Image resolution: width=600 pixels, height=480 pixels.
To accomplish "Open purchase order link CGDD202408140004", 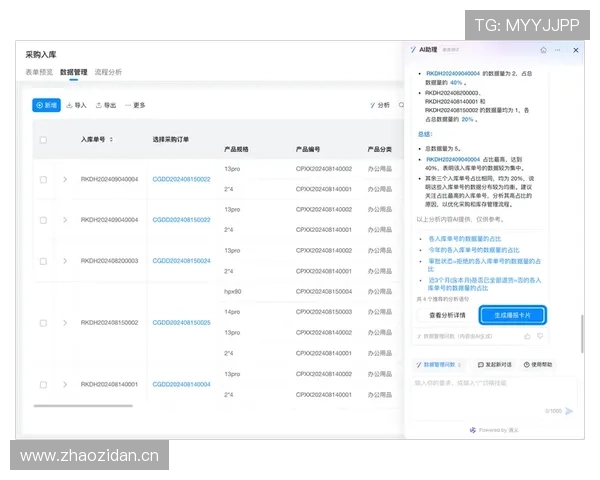I will [181, 384].
